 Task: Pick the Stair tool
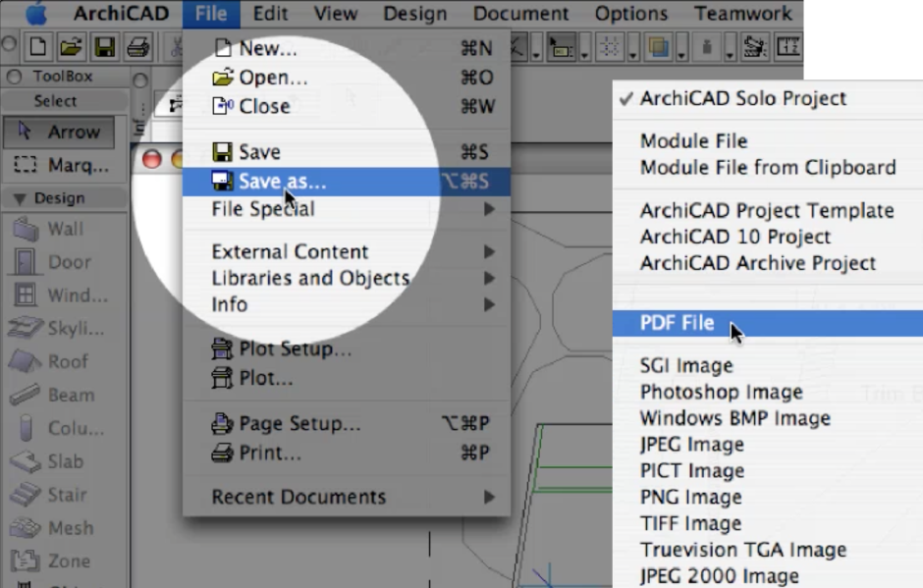[x=49, y=495]
